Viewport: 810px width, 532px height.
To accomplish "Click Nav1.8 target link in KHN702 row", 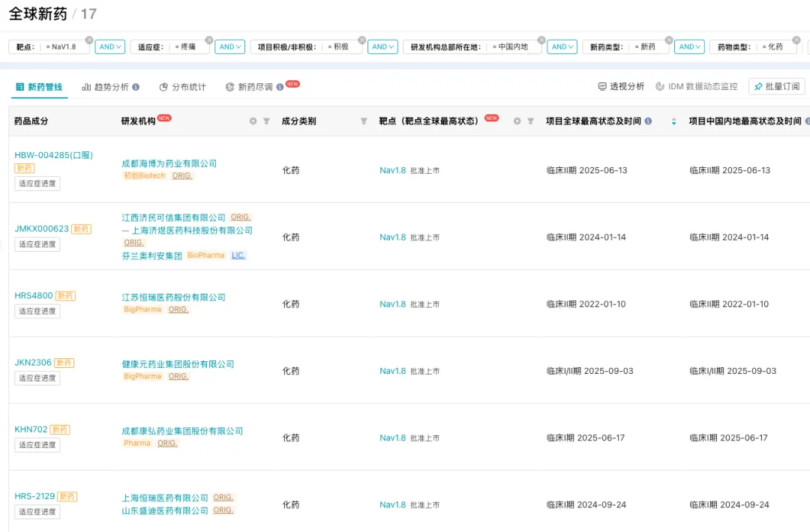I will (x=392, y=438).
